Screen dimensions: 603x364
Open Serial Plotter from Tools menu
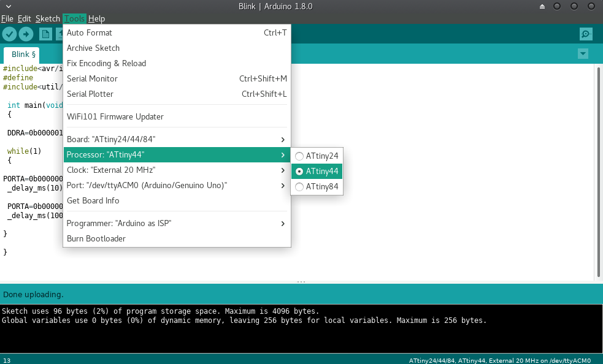point(177,94)
